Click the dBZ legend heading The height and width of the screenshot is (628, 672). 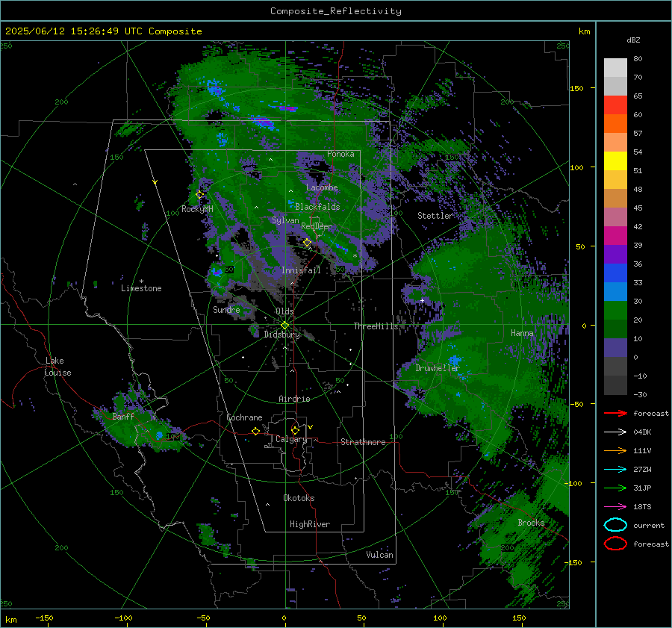[633, 40]
